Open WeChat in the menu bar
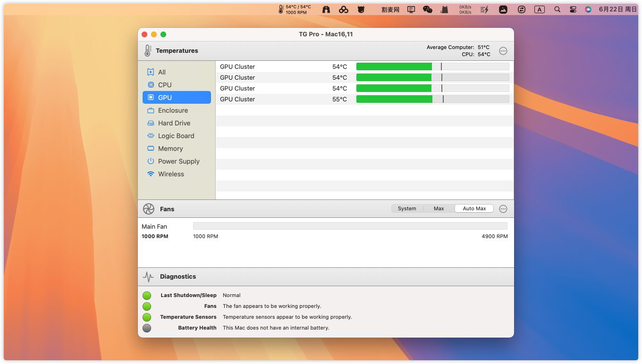 [x=428, y=9]
